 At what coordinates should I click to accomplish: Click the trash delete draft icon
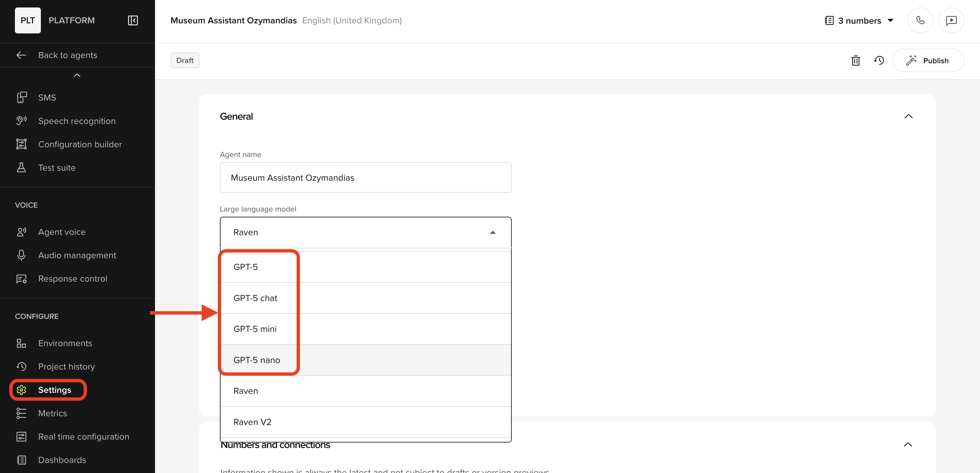855,61
